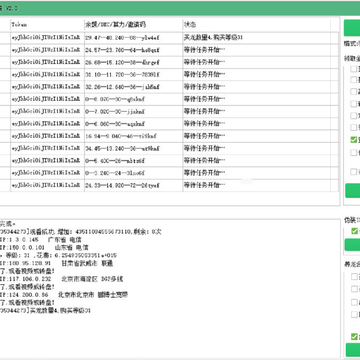Image resolution: width=360 pixels, height=360 pixels.
Task: Click the 等待任务开始 status in the 24.57 row
Action: tap(256, 50)
